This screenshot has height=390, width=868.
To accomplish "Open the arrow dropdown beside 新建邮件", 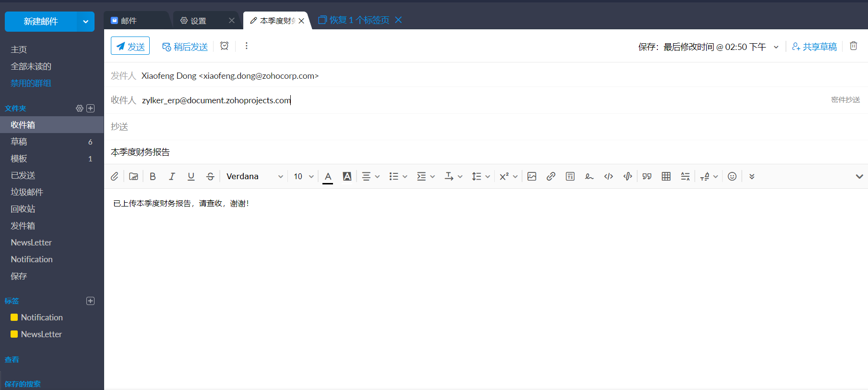I will click(85, 22).
